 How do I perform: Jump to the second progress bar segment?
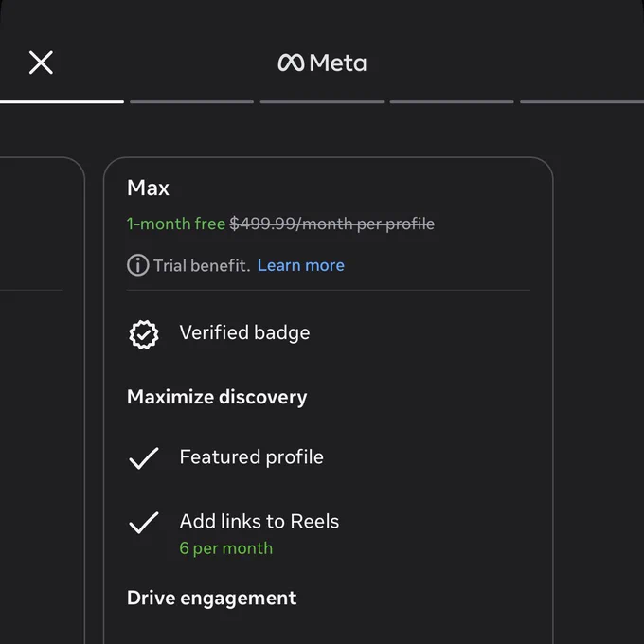point(192,102)
